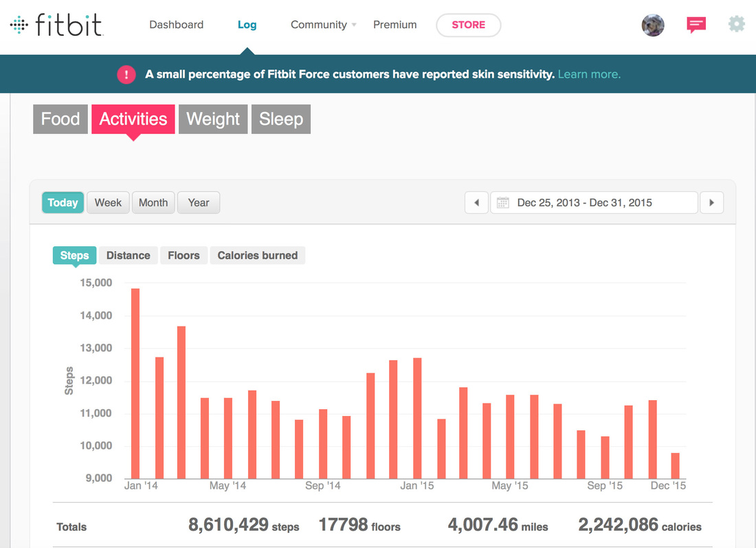Image resolution: width=756 pixels, height=548 pixels.
Task: Switch to the Sleep tab
Action: pos(281,119)
